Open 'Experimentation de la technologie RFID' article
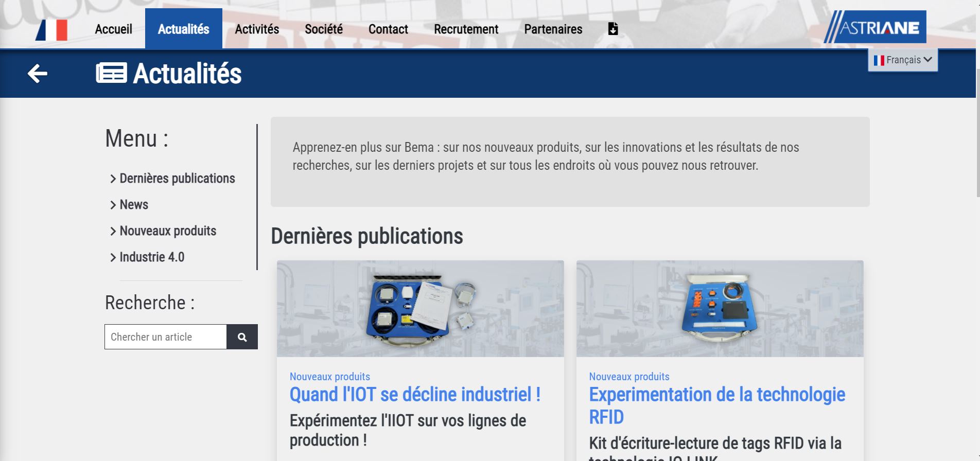The height and width of the screenshot is (461, 980). coord(717,405)
